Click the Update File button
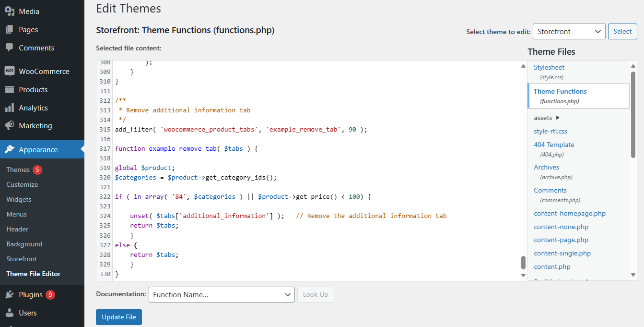 coord(119,317)
